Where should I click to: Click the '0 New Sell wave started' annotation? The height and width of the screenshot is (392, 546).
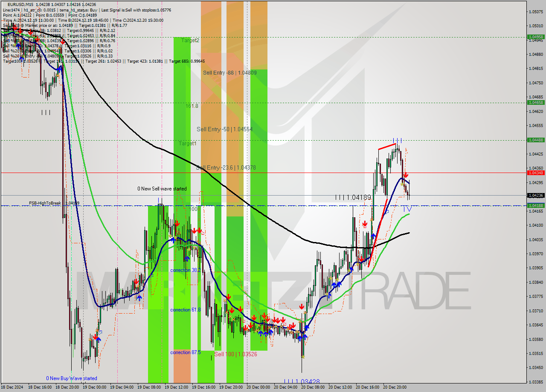click(162, 189)
